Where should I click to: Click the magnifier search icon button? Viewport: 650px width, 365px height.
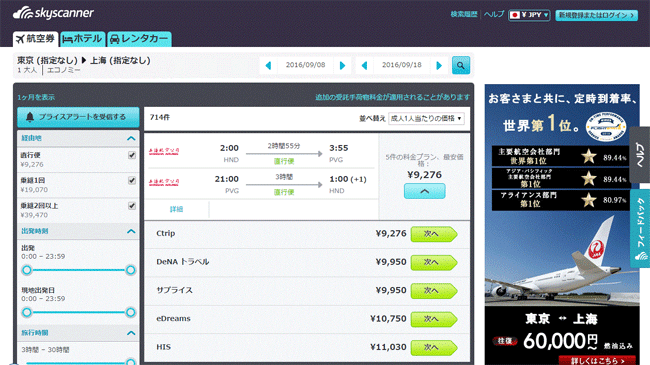(x=461, y=65)
